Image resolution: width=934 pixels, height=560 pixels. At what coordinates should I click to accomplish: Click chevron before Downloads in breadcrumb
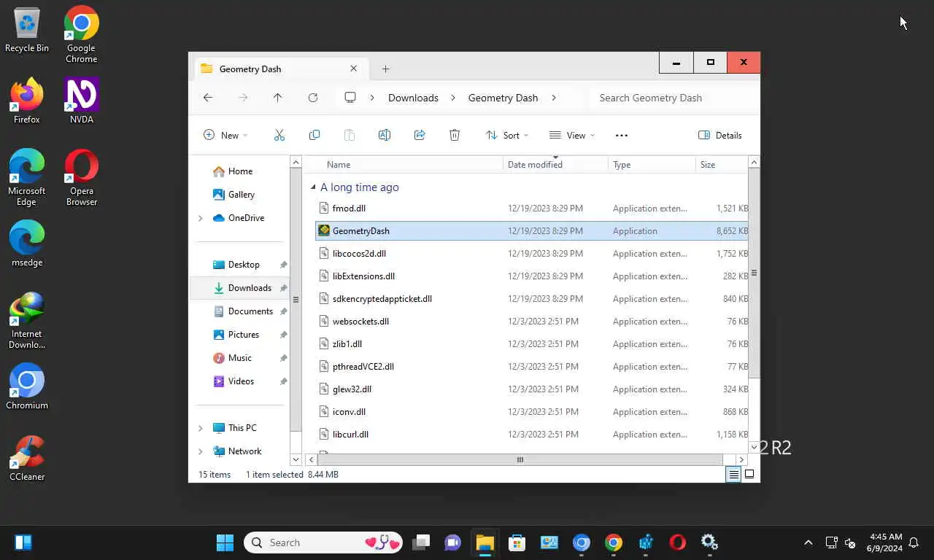pos(372,98)
